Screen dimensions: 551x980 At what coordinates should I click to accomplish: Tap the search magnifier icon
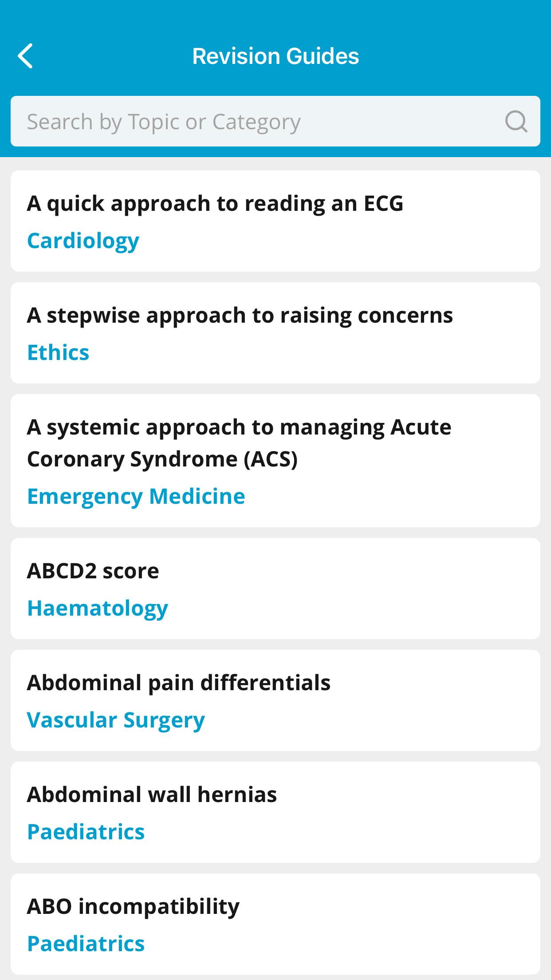pyautogui.click(x=516, y=121)
